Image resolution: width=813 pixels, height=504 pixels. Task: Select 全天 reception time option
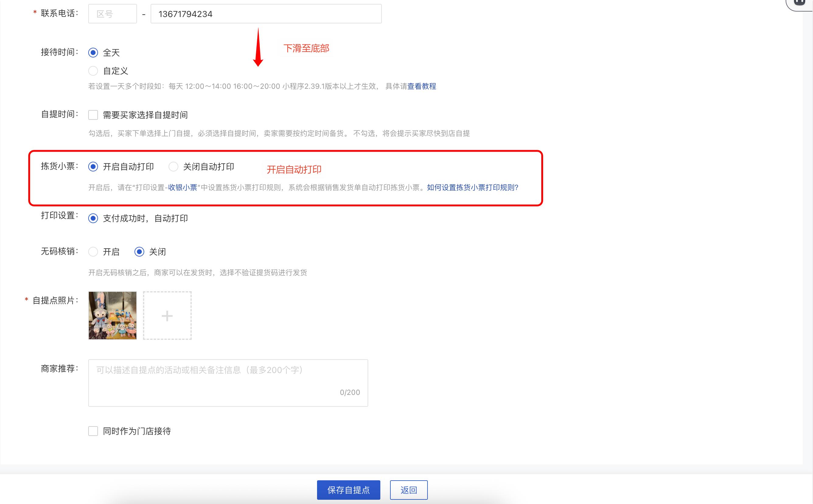click(93, 53)
